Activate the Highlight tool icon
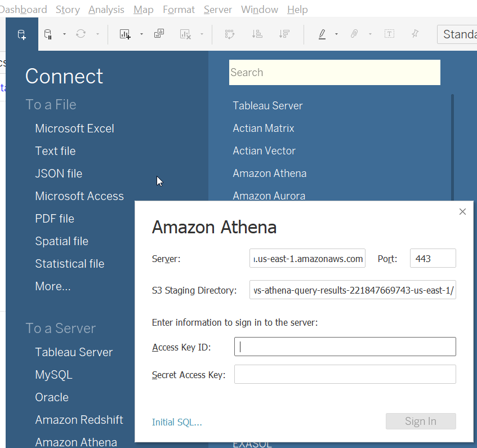Image resolution: width=477 pixels, height=448 pixels. click(322, 34)
